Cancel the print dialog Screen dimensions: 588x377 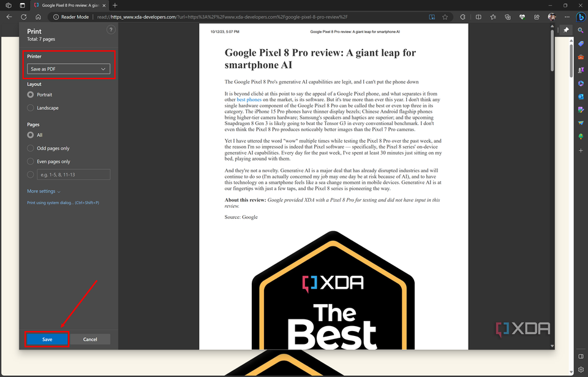pyautogui.click(x=90, y=339)
